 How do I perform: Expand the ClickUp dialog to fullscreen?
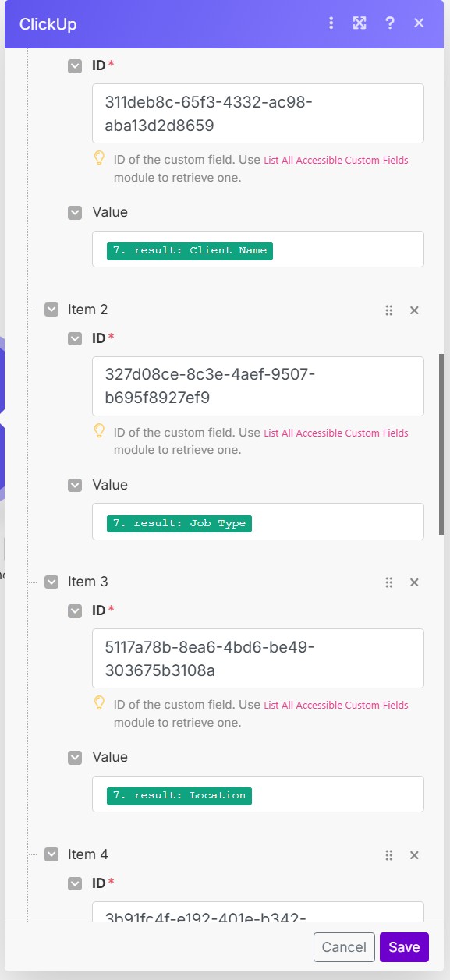pos(360,23)
